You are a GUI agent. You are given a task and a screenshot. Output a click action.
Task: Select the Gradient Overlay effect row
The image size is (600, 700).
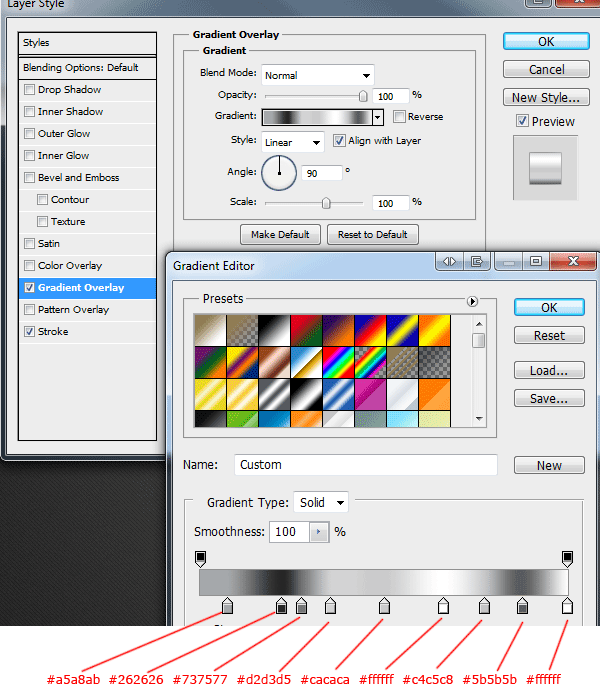point(88,288)
